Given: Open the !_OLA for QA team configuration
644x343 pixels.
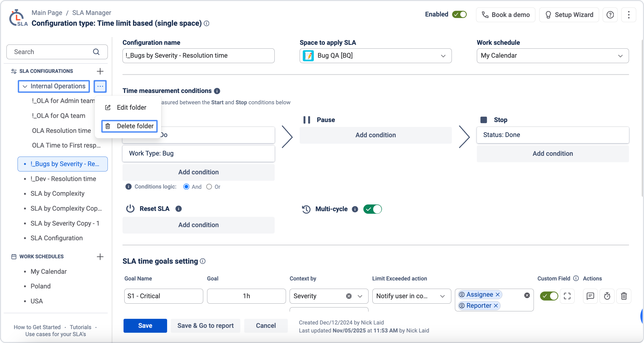Looking at the screenshot, I should [x=59, y=116].
